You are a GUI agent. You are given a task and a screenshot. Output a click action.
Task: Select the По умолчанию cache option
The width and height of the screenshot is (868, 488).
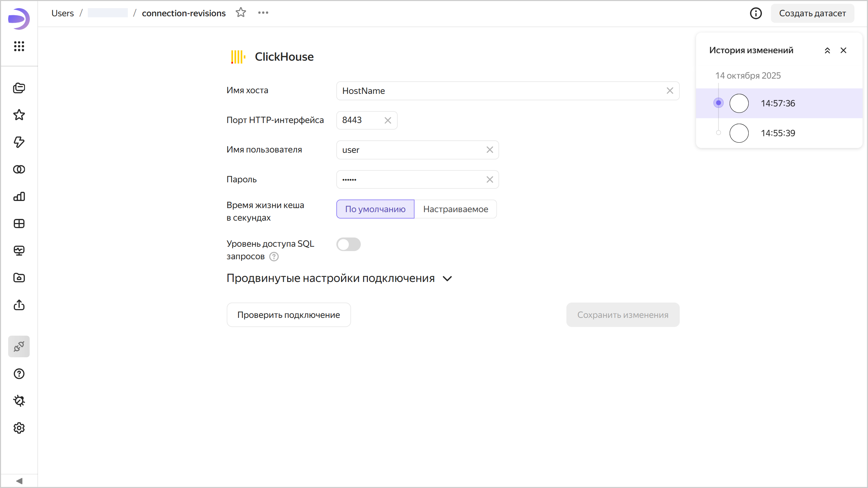coord(375,209)
